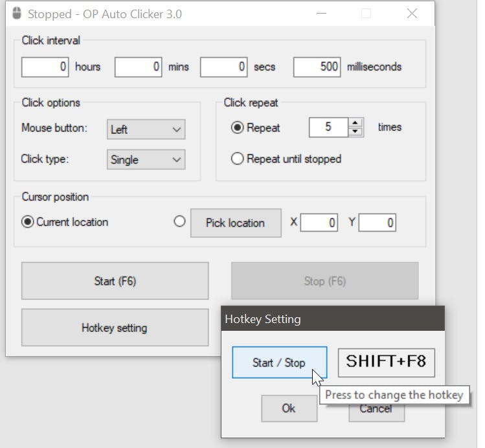This screenshot has height=448, width=485.
Task: Close the OP Auto Clicker window
Action: point(412,14)
